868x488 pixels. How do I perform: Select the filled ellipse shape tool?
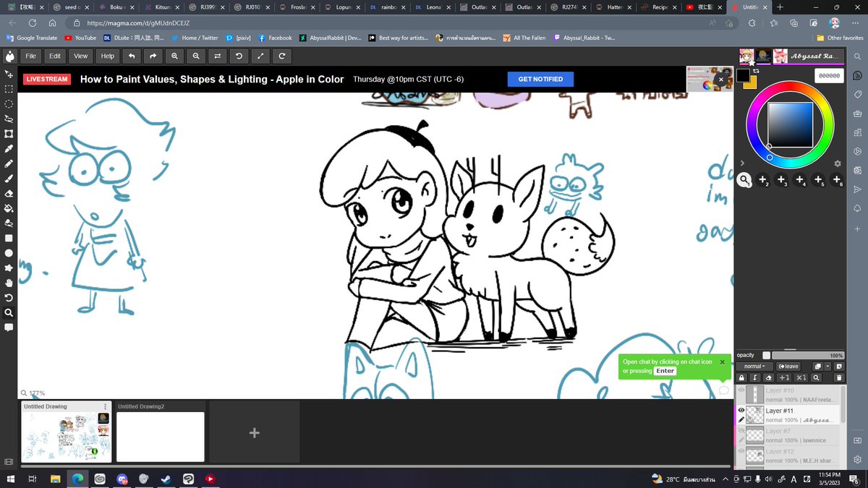pyautogui.click(x=9, y=253)
